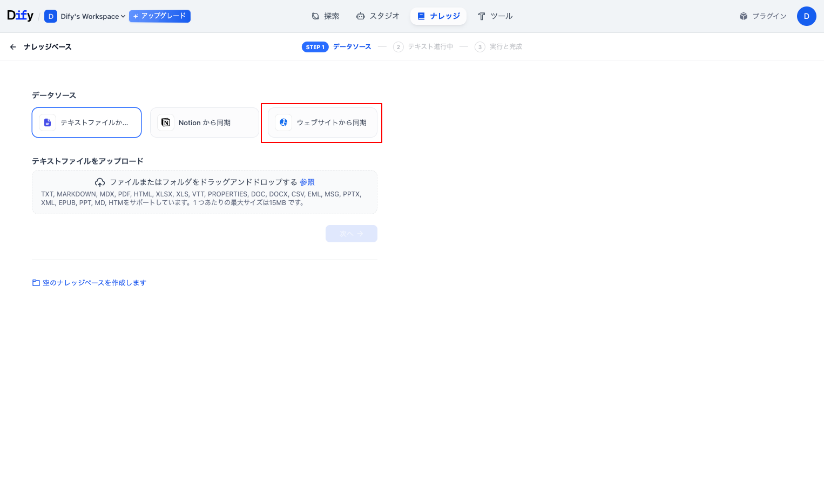Open the 探索 tab
This screenshot has height=504, width=824.
click(326, 16)
